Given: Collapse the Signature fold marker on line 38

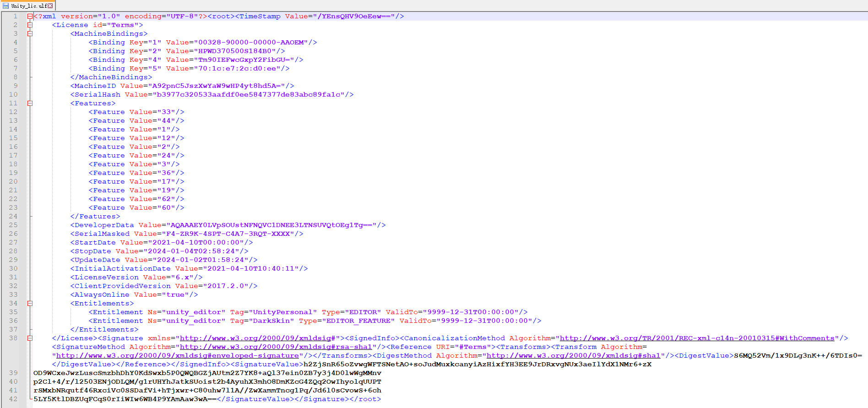Looking at the screenshot, I should (x=30, y=338).
